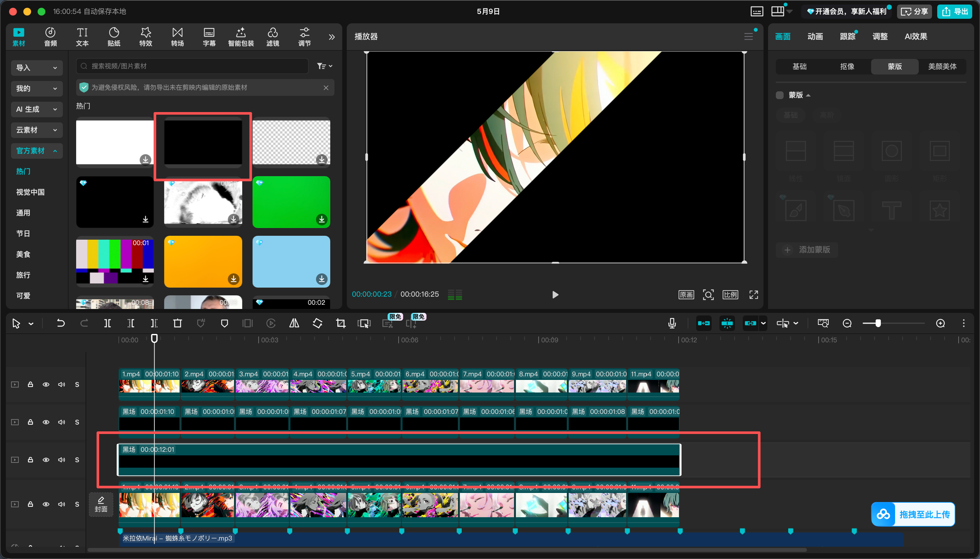This screenshot has height=559, width=980.
Task: Toggle main track magnet snapping
Action: (704, 323)
